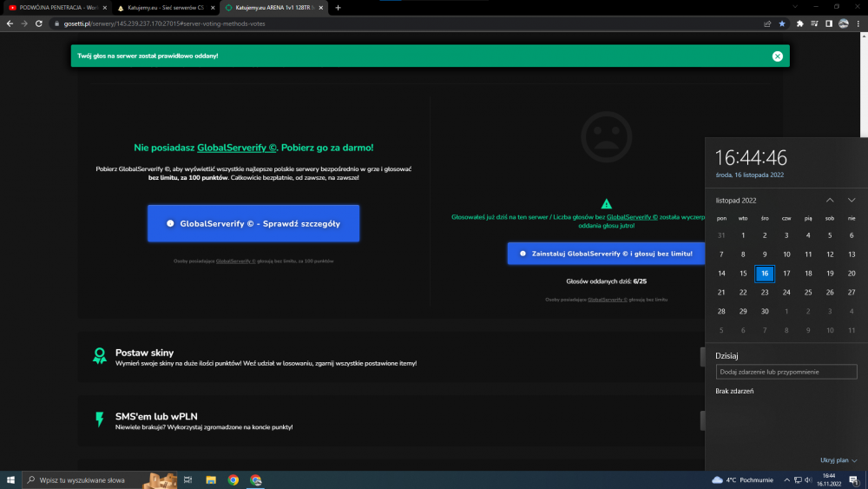
Task: Open the browser extensions puzzle icon
Action: tap(800, 23)
